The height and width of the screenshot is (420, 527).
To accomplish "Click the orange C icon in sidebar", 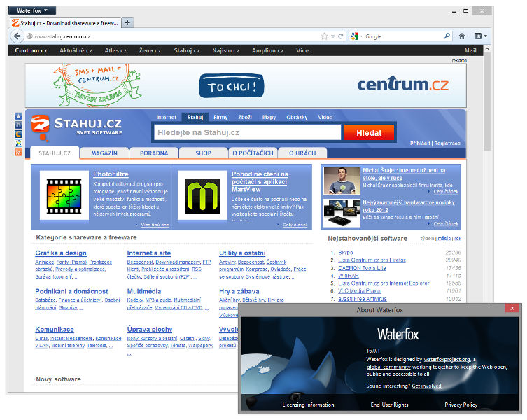I will 18,134.
